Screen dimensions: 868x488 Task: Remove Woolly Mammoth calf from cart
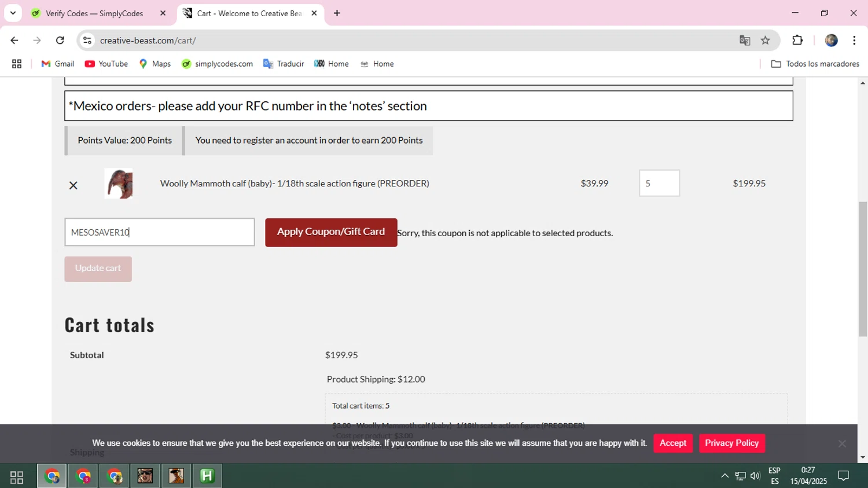click(x=73, y=185)
